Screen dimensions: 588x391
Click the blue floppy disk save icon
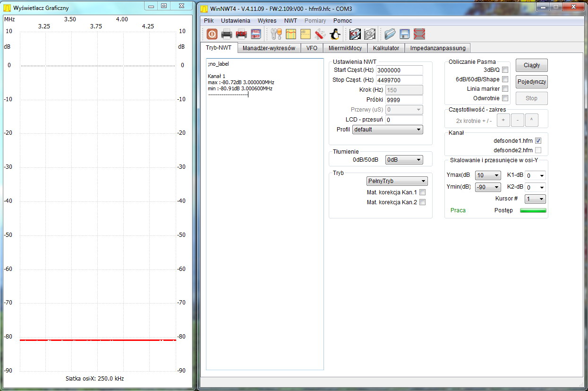[405, 34]
